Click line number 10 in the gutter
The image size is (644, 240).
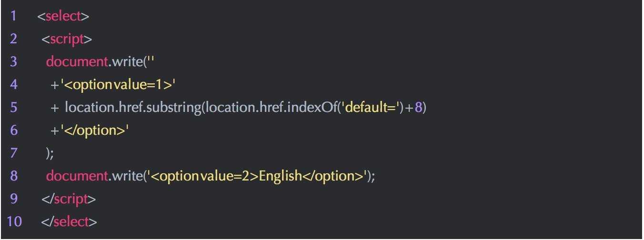15,222
